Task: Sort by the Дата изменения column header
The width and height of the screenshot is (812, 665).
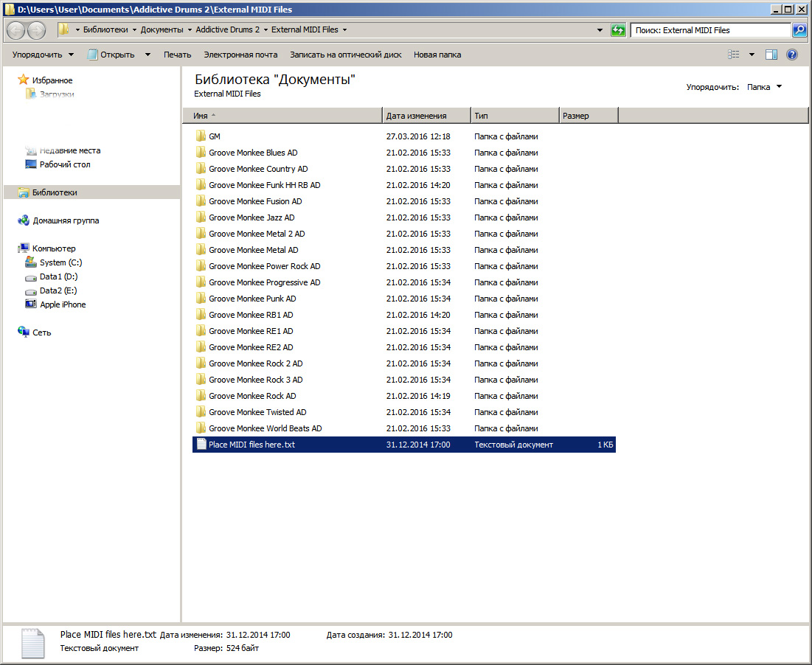Action: (427, 116)
